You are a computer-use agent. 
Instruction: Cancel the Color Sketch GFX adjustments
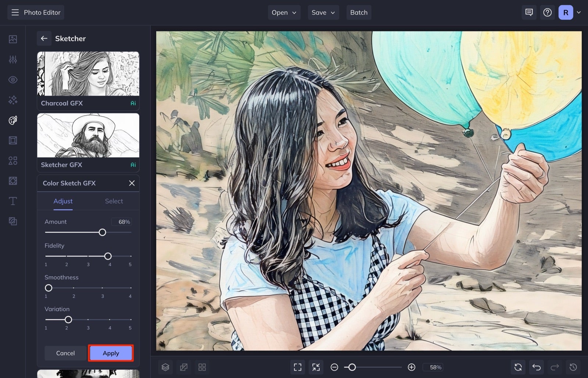click(65, 353)
